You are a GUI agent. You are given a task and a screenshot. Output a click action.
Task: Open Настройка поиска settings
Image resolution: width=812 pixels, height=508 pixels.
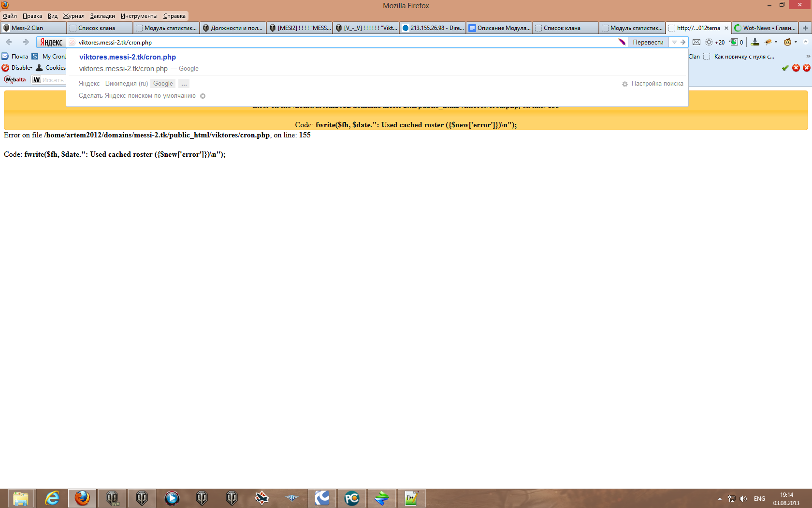pos(656,84)
